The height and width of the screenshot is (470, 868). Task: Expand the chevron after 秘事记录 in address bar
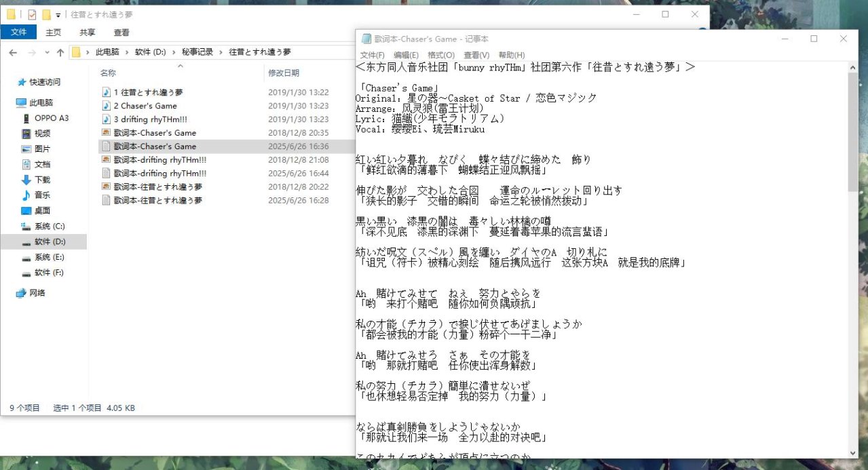tap(221, 52)
